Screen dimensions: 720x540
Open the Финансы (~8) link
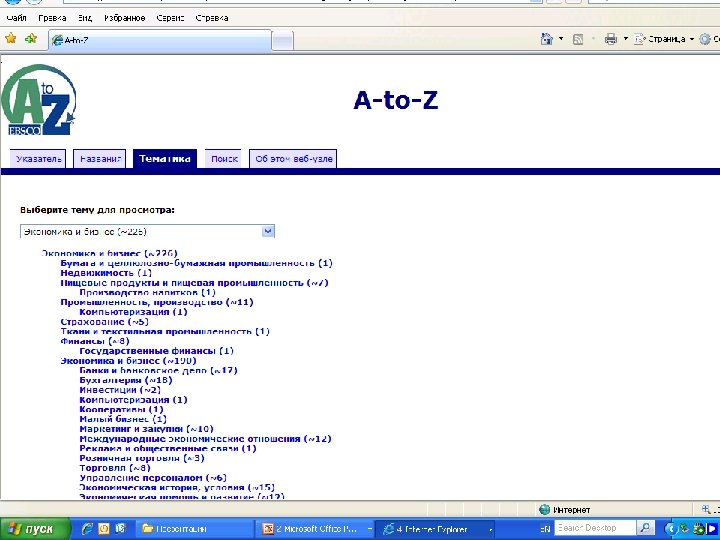coord(95,341)
